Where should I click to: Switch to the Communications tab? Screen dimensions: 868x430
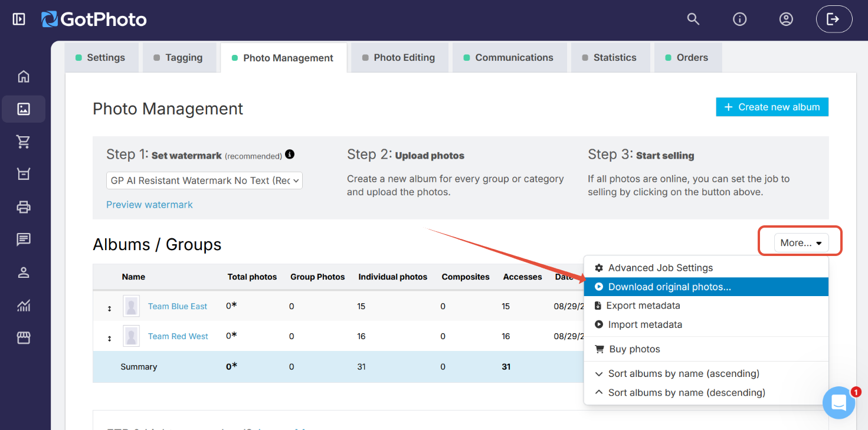point(509,58)
